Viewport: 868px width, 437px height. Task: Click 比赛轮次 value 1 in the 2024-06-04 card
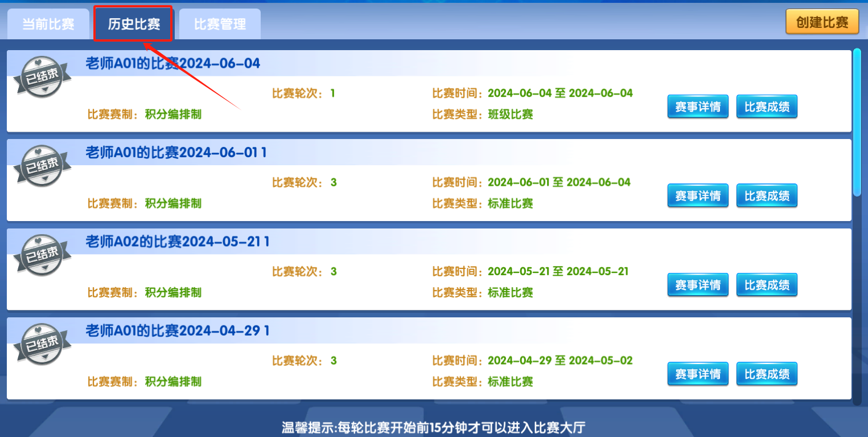click(333, 93)
